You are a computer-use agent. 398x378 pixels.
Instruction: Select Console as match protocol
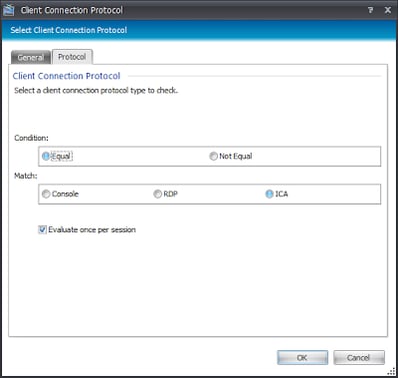coord(46,194)
